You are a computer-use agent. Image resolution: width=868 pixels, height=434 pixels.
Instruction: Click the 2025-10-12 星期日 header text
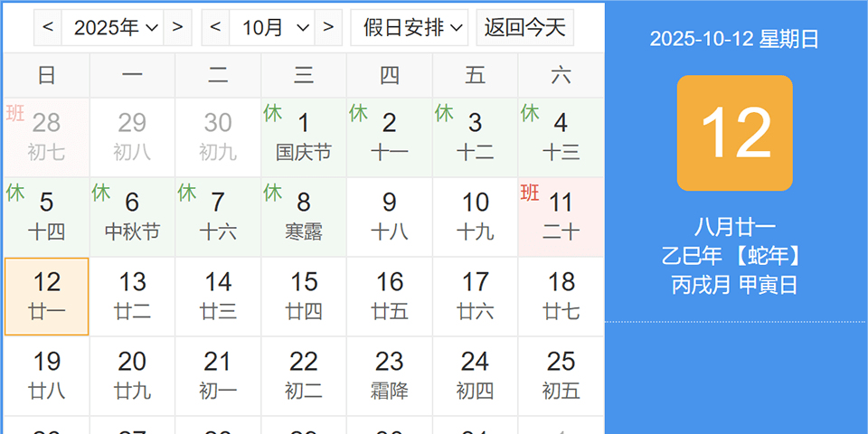(x=734, y=39)
